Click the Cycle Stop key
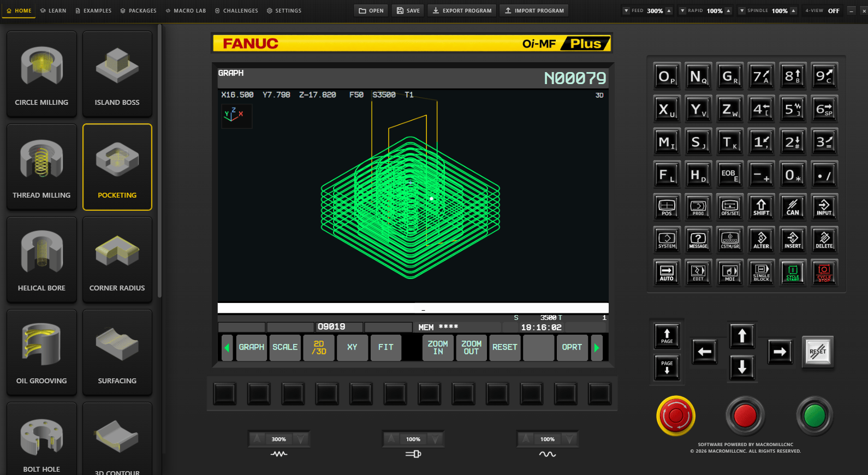Screen dimensions: 868x475 click(824, 272)
